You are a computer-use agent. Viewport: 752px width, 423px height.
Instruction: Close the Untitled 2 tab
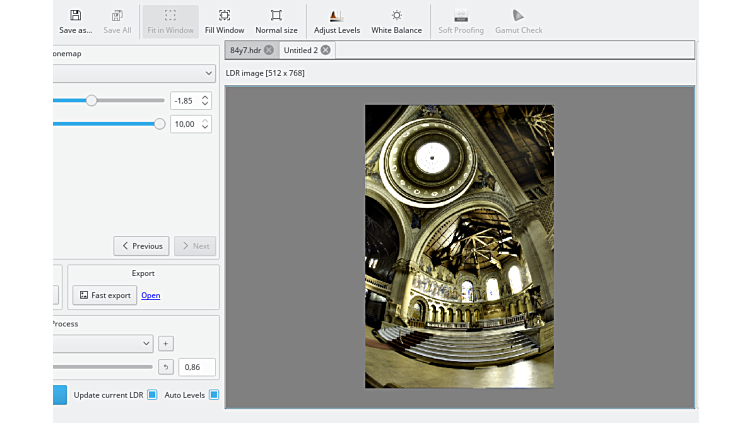[x=326, y=50]
